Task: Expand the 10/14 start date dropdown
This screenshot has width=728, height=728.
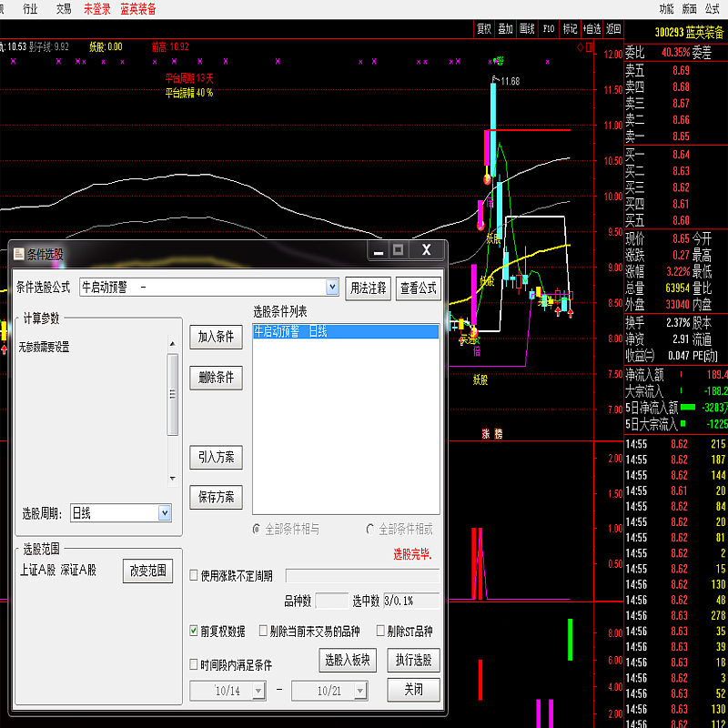Action: pos(258,691)
